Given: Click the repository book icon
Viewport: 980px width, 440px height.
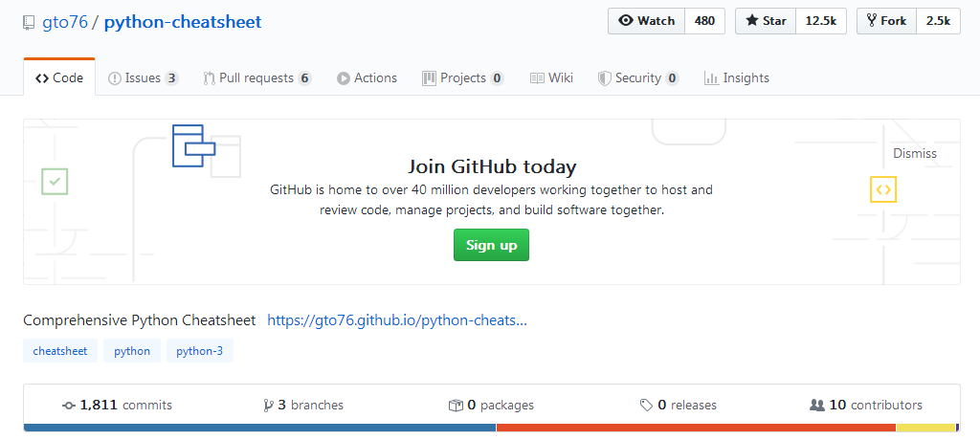Looking at the screenshot, I should 30,22.
